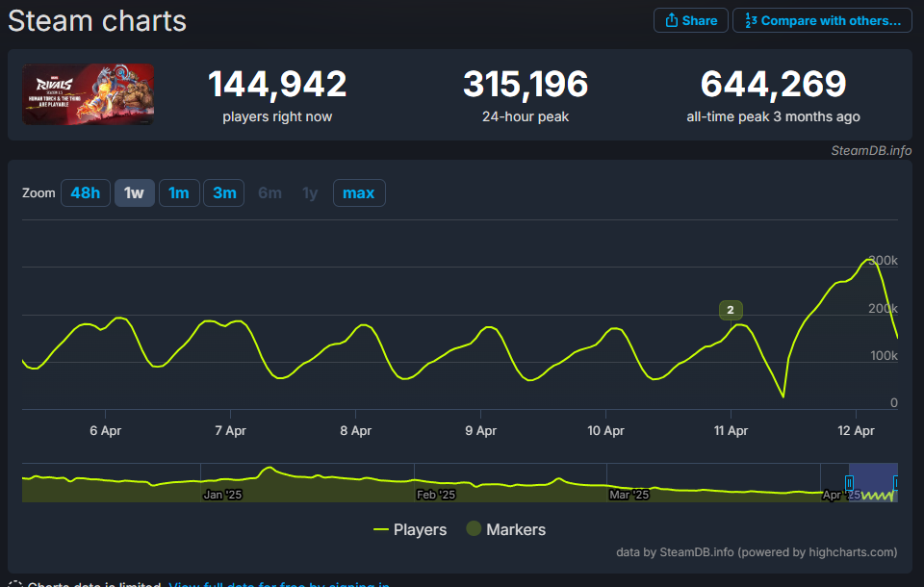
Task: Click the "data by SteamDB.info" credits text
Action: tap(757, 552)
